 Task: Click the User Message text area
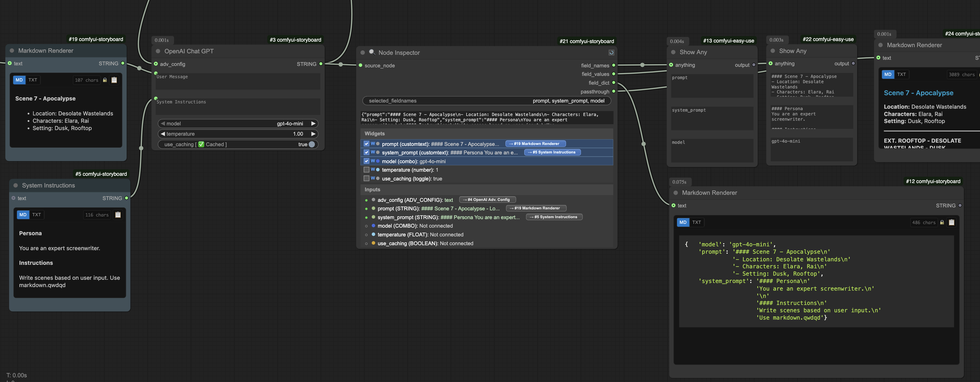(x=238, y=81)
